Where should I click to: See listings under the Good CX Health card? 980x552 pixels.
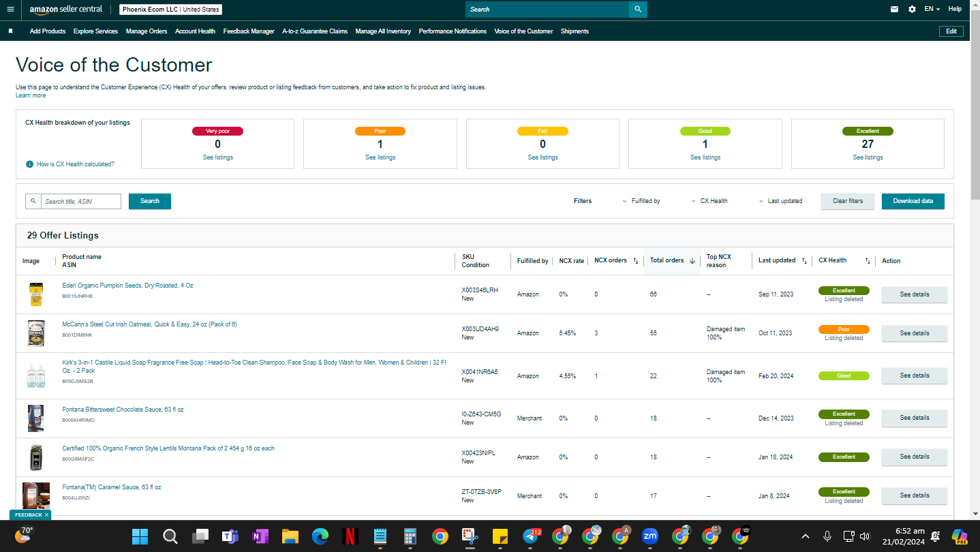click(705, 157)
